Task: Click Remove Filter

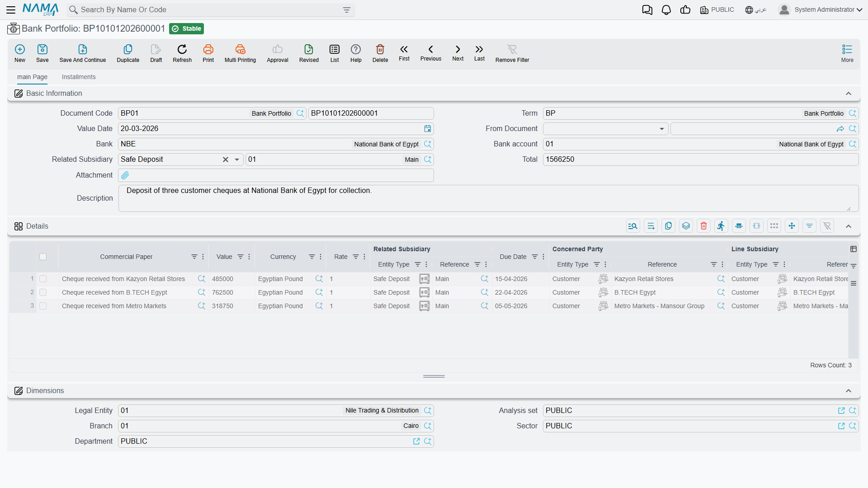Action: (x=512, y=53)
